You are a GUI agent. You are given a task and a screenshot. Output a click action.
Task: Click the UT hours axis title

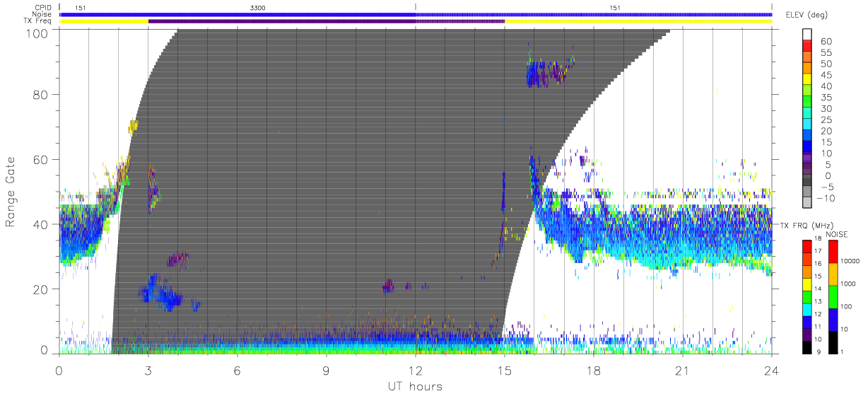click(x=415, y=386)
